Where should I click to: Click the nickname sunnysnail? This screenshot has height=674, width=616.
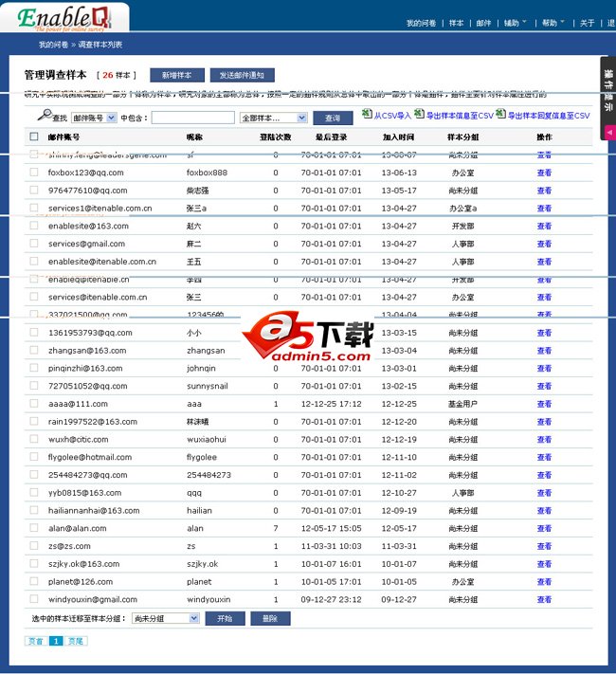(208, 386)
